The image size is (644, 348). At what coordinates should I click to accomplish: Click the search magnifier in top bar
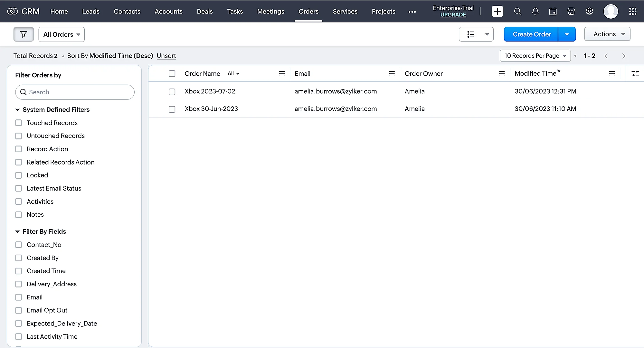click(517, 12)
